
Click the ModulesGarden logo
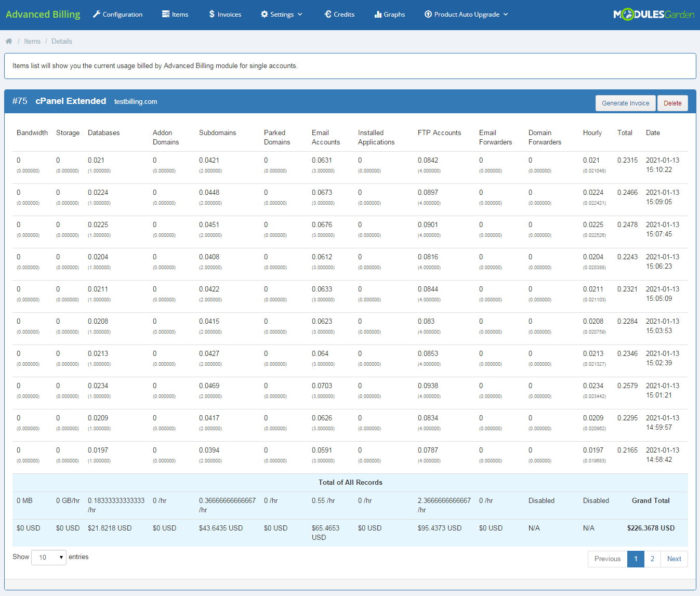[654, 15]
